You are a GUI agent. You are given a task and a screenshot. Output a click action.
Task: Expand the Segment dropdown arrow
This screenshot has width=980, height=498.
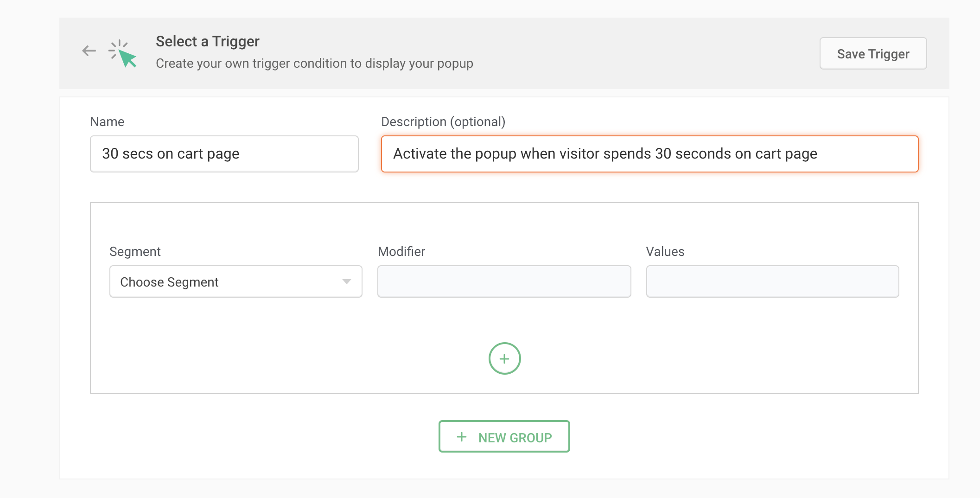[346, 282]
